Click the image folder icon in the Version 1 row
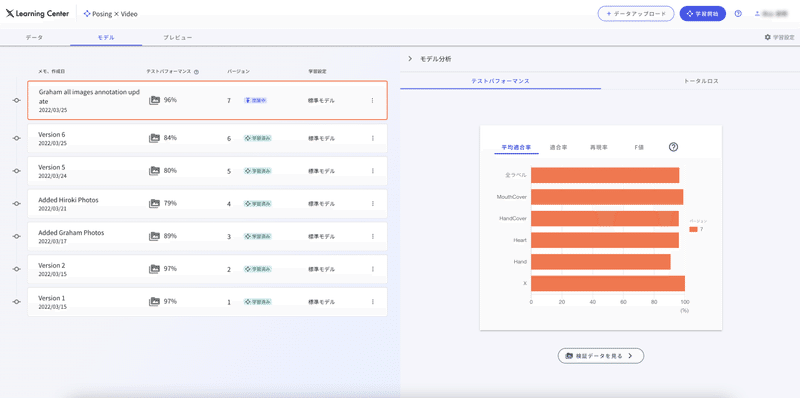800x398 pixels. [154, 302]
